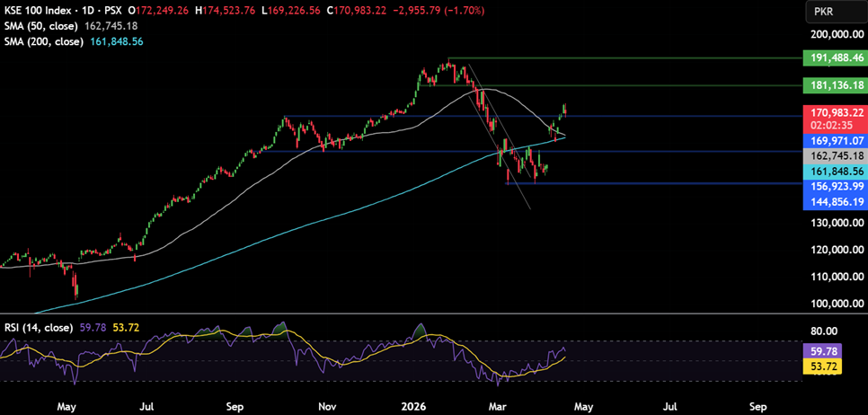Select the green 181,136.18 price label
Screen dimensions: 868x415
pos(832,85)
